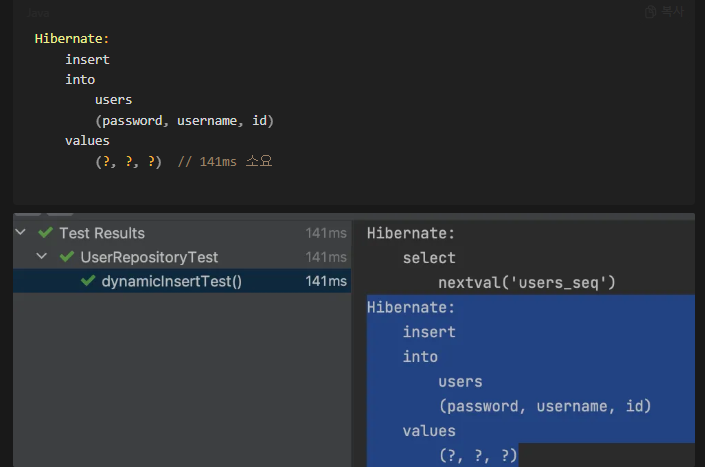Click the 'Java' language label of code block
705x467 pixels.
(38, 13)
